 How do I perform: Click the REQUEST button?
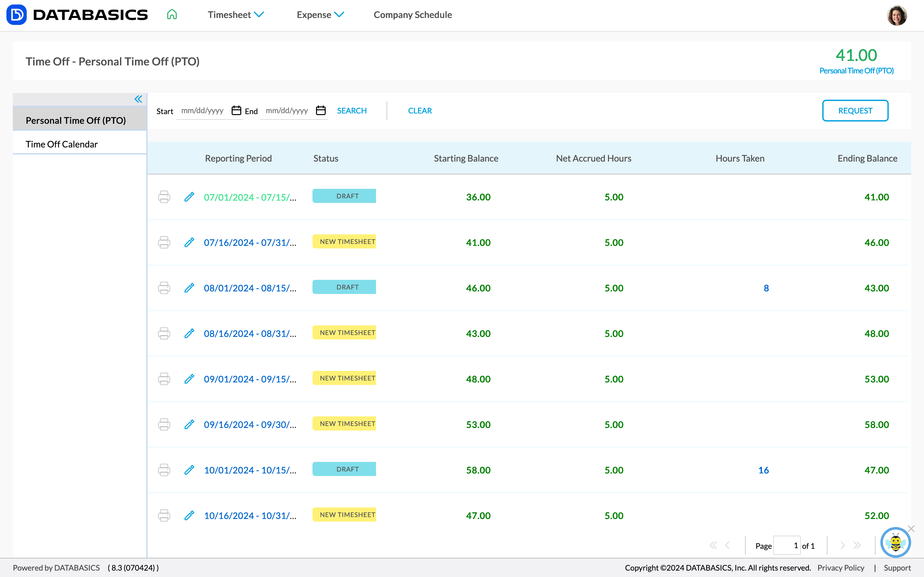tap(855, 110)
